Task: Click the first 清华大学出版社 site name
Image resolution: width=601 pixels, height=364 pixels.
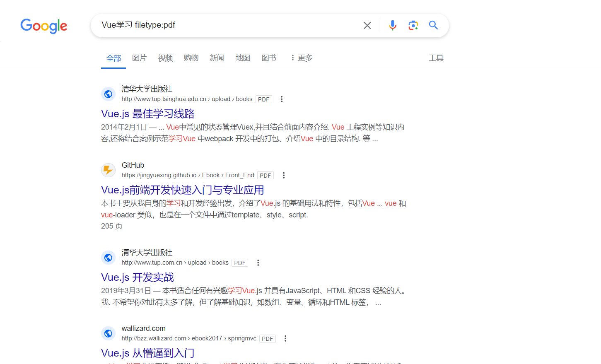Action: 147,89
